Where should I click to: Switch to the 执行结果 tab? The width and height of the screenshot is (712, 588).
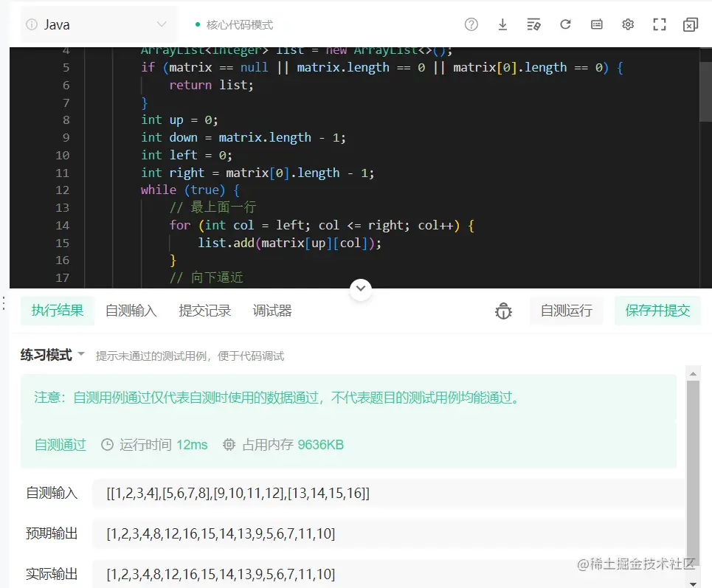58,311
